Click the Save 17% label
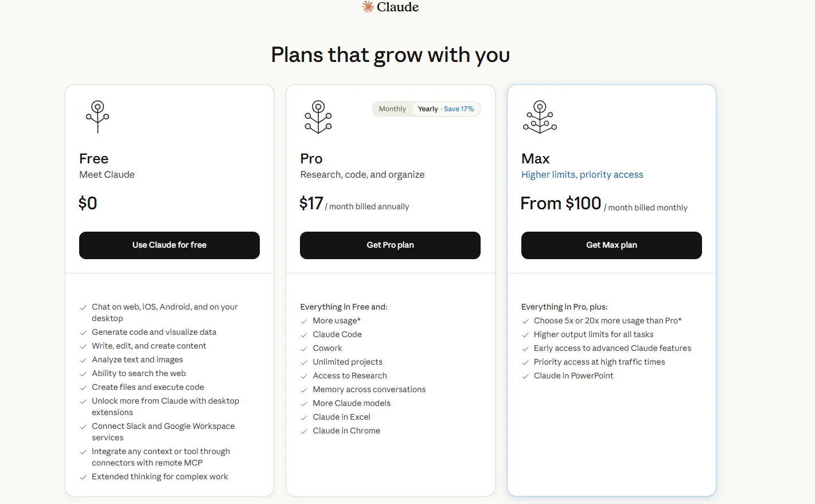 459,109
